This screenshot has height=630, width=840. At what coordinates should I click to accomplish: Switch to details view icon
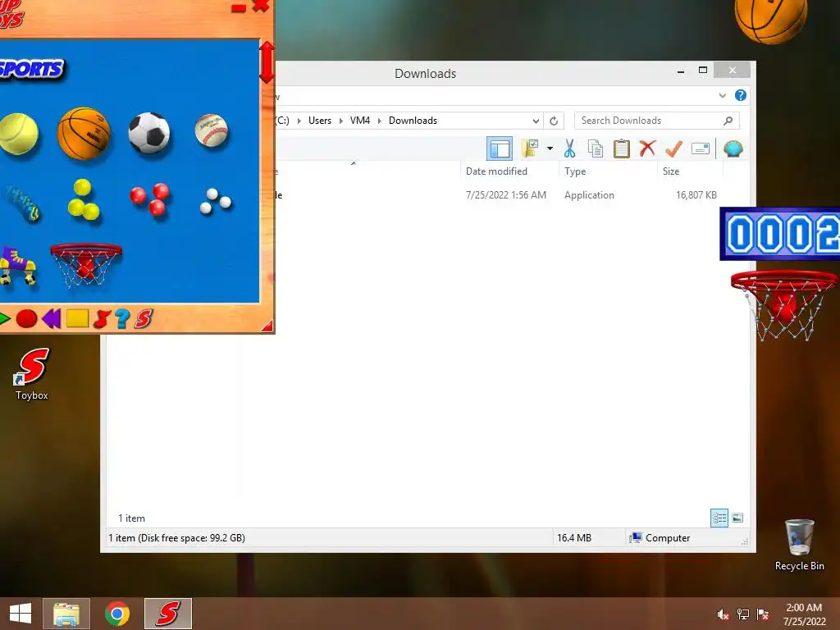719,518
